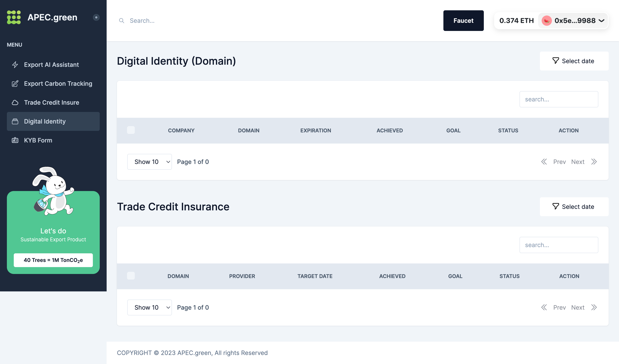Screen dimensions: 619x364
Task: Jump to last page in Trade Credit table
Action: tap(594, 307)
